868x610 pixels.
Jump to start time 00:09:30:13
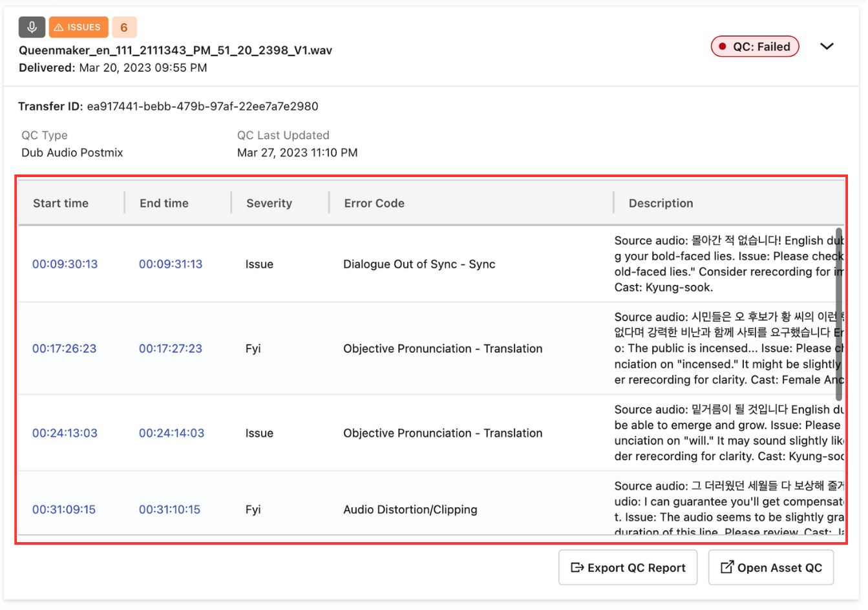65,264
